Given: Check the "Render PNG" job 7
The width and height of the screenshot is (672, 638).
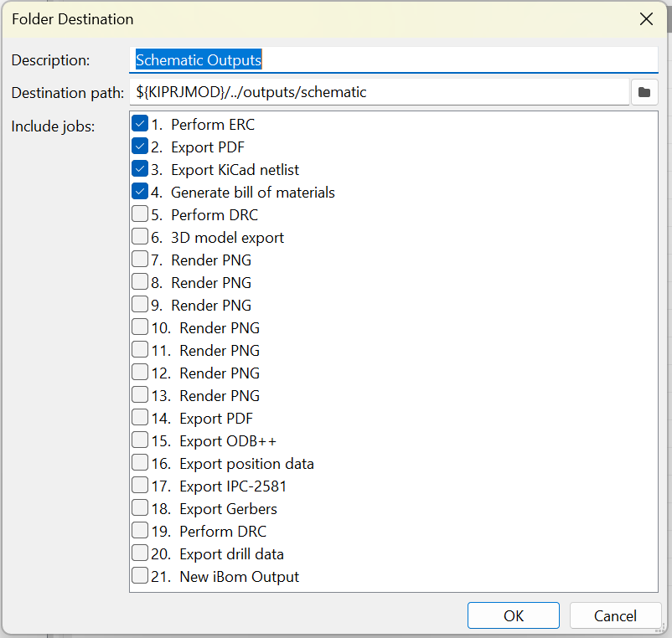Looking at the screenshot, I should [x=139, y=260].
